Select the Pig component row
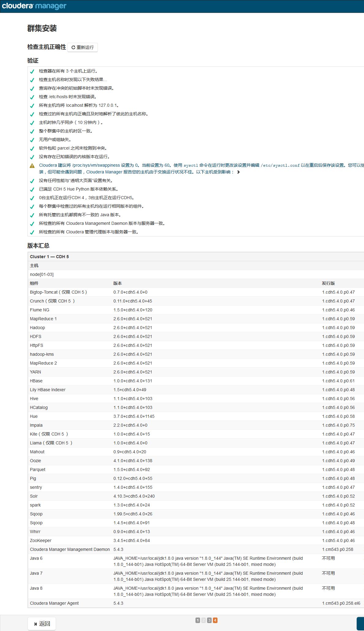The height and width of the screenshot is (631, 364). coord(196,478)
